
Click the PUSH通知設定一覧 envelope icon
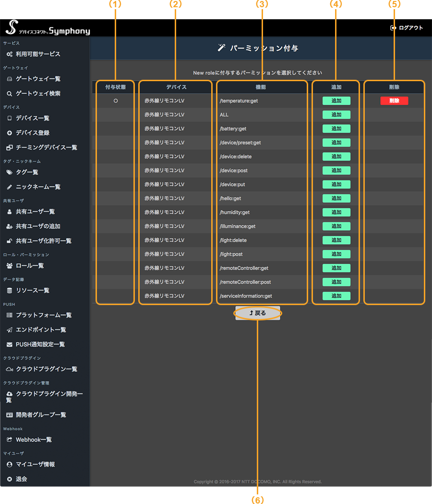point(10,344)
